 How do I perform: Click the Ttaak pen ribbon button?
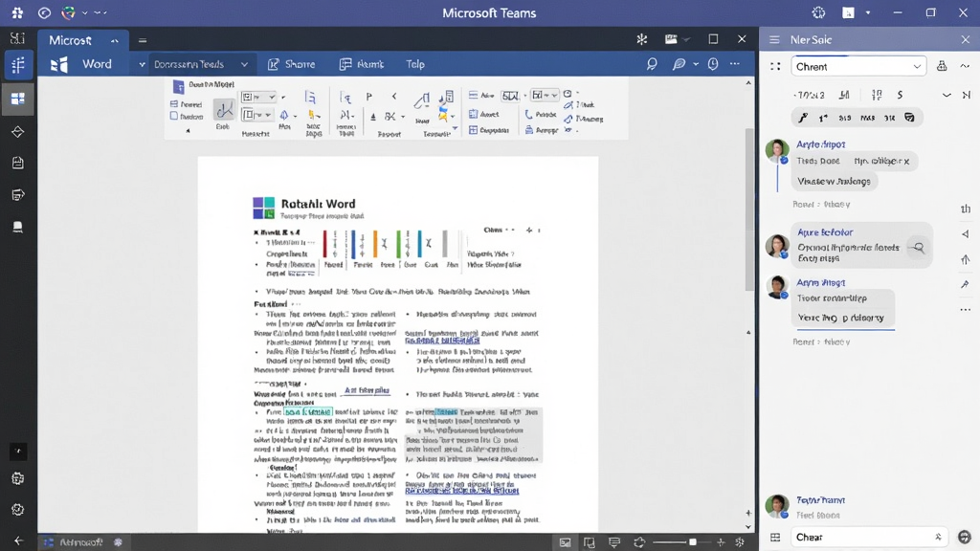[579, 105]
